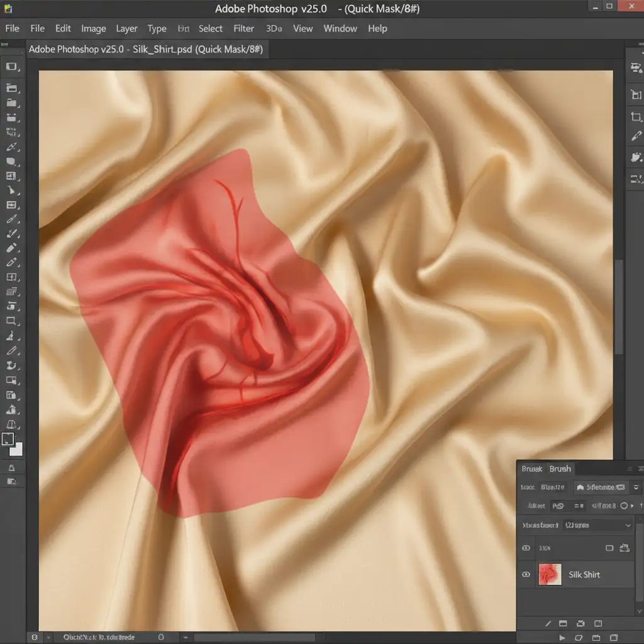
Task: Click the pen-stroke icon in the layers footer
Action: point(548,623)
